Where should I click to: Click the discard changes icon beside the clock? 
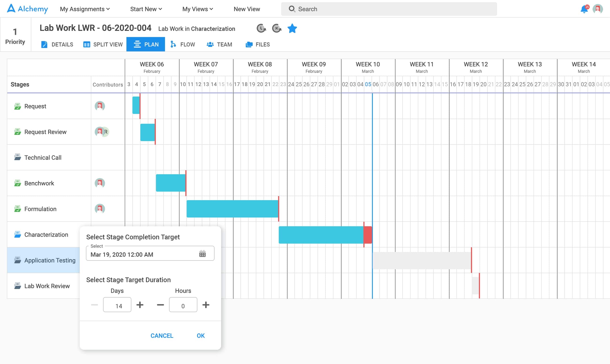point(277,28)
